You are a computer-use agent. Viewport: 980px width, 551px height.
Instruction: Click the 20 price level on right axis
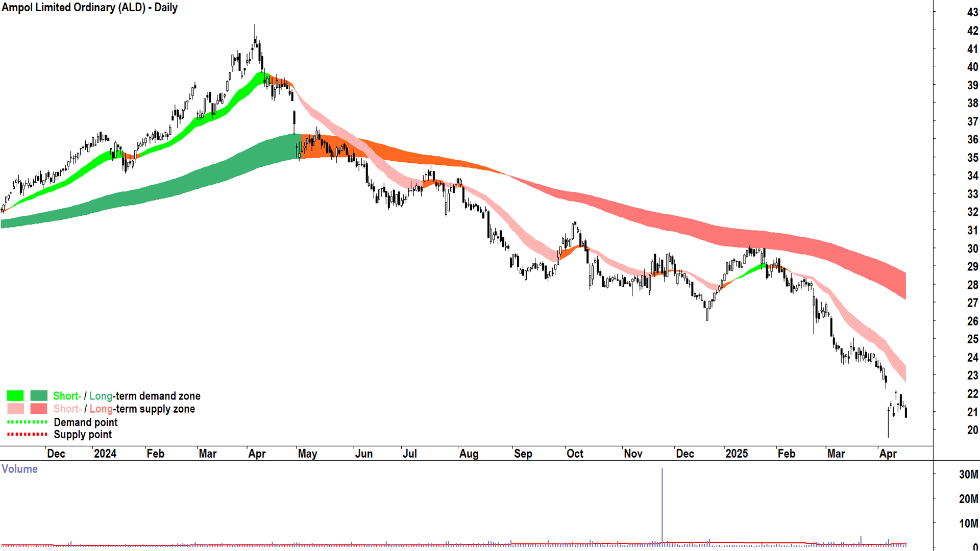[x=972, y=430]
